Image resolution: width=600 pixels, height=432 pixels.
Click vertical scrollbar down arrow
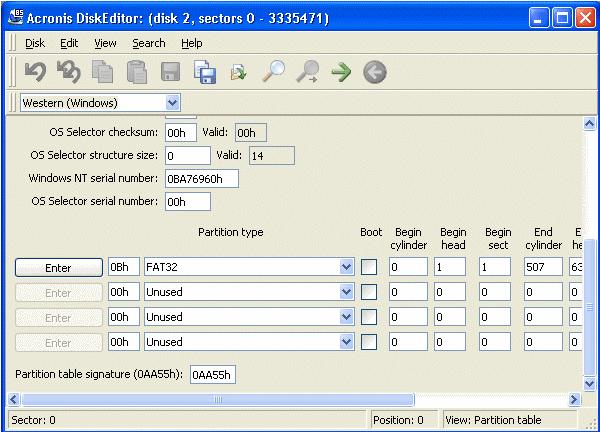pyautogui.click(x=590, y=383)
